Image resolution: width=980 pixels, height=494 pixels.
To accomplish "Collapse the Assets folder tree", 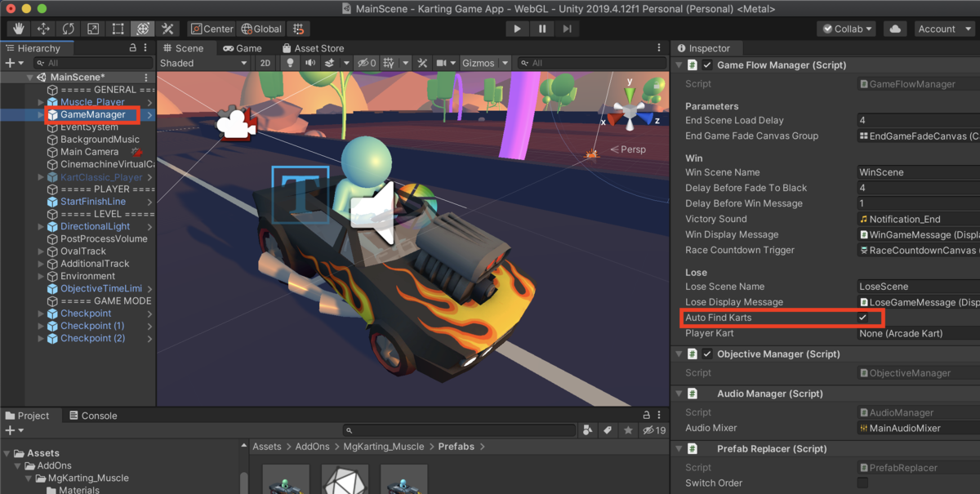I will [7, 453].
